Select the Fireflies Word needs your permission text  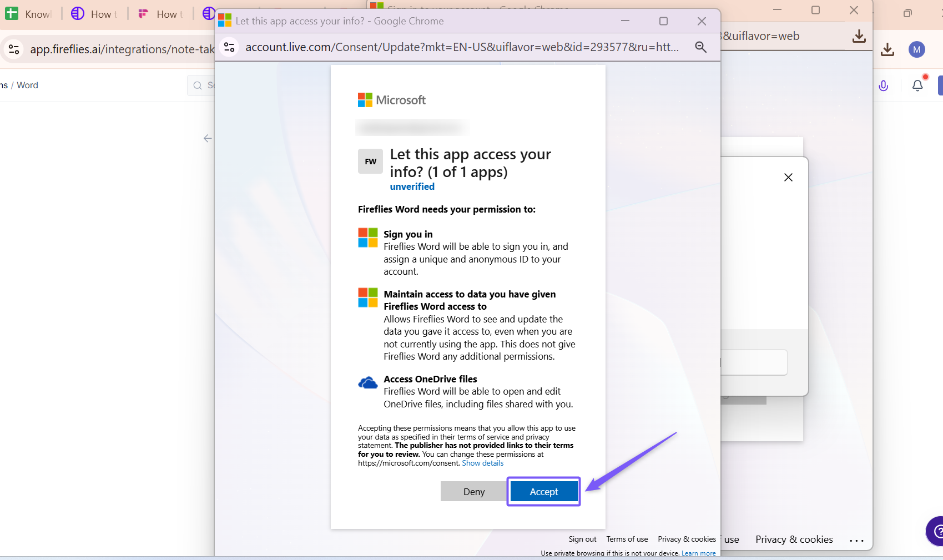coord(447,209)
